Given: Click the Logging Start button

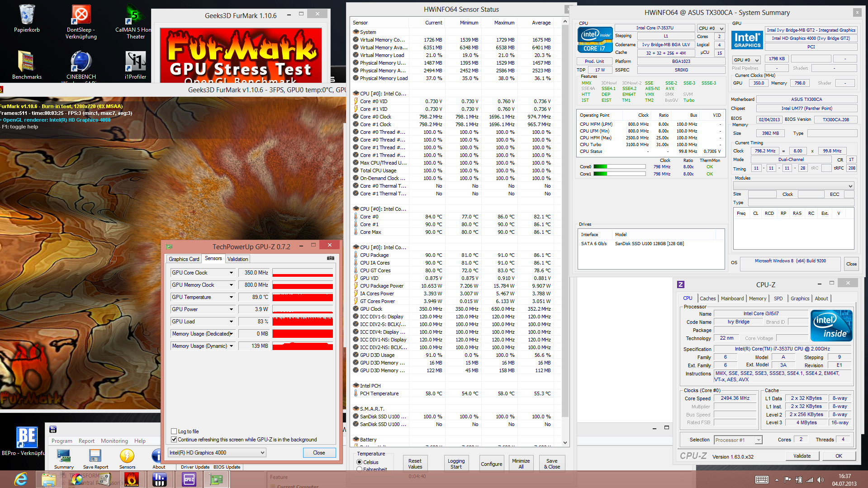Looking at the screenshot, I should (x=456, y=464).
